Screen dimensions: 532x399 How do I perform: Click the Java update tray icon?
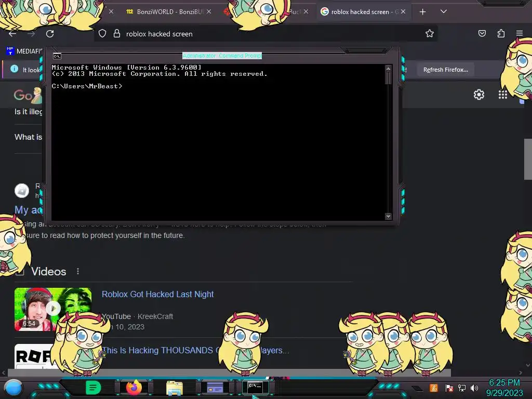[x=434, y=388]
